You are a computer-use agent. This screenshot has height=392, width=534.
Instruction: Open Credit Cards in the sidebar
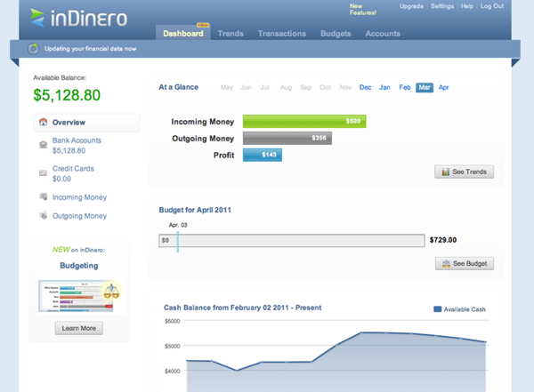[x=73, y=173]
